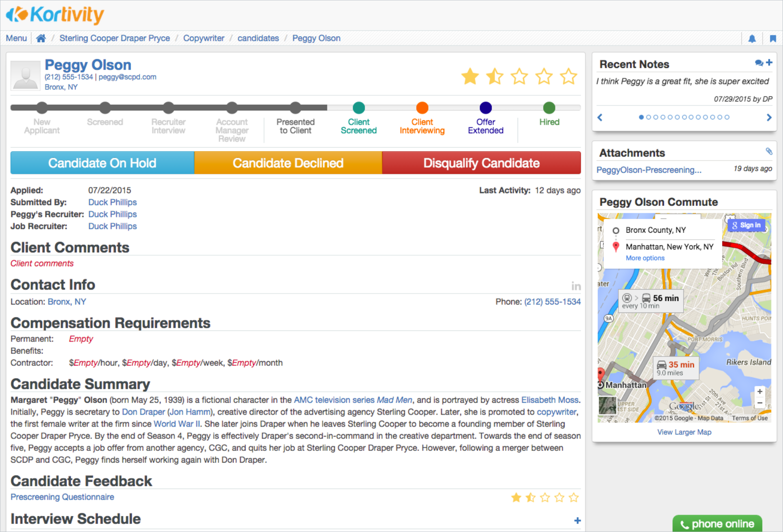783x532 pixels.
Task: Open the LinkedIn icon in Contact Info
Action: pyautogui.click(x=576, y=286)
